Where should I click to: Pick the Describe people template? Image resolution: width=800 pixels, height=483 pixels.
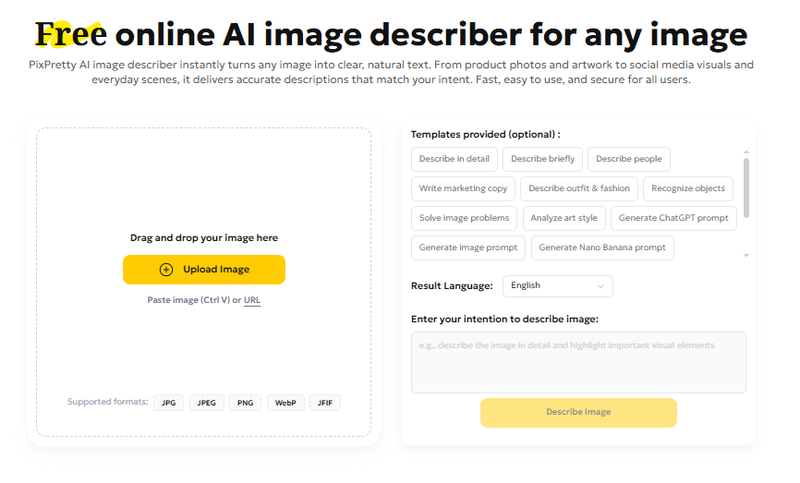click(x=629, y=159)
